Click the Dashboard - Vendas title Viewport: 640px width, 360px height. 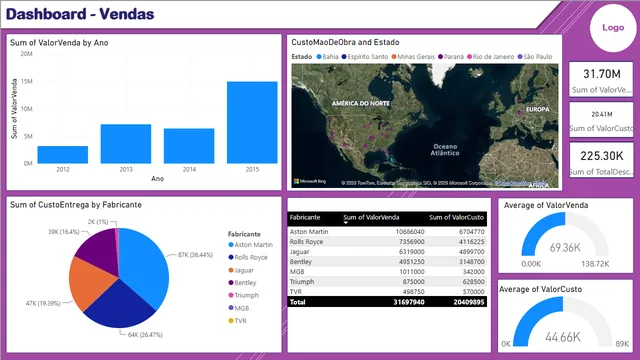click(80, 14)
